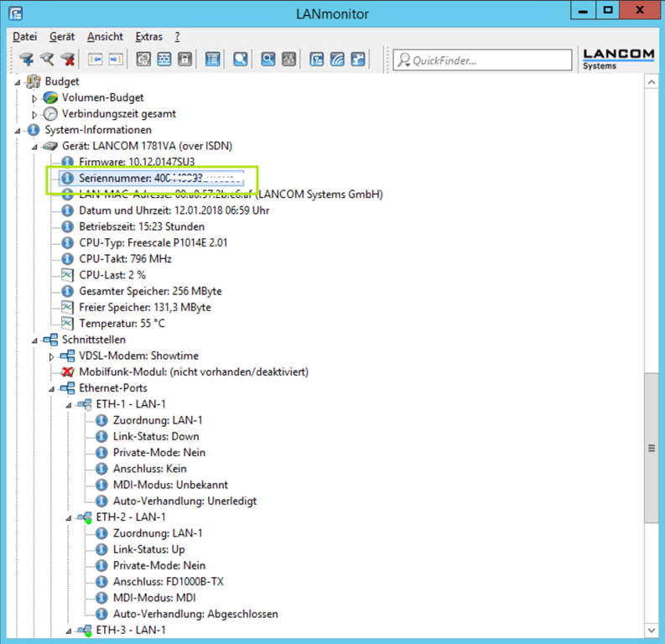Viewport: 665px width, 644px height.
Task: Click the padlock icon in the toolbar
Action: 184,60
